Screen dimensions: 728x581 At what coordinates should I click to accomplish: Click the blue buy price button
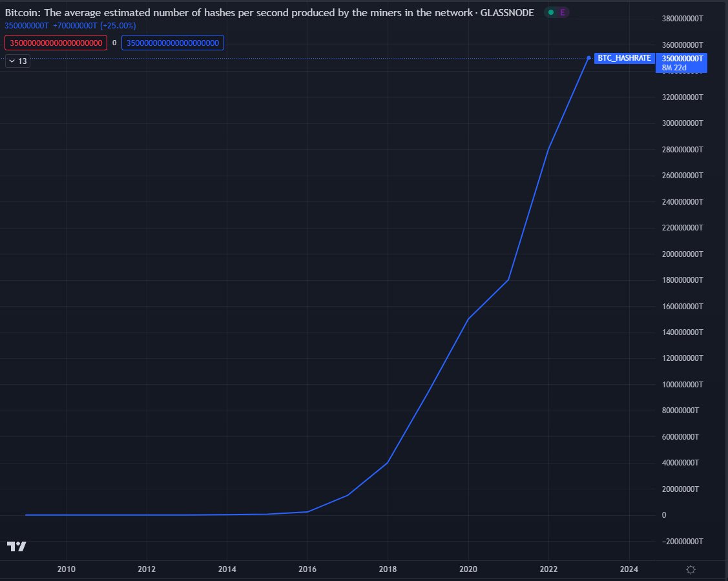point(172,43)
